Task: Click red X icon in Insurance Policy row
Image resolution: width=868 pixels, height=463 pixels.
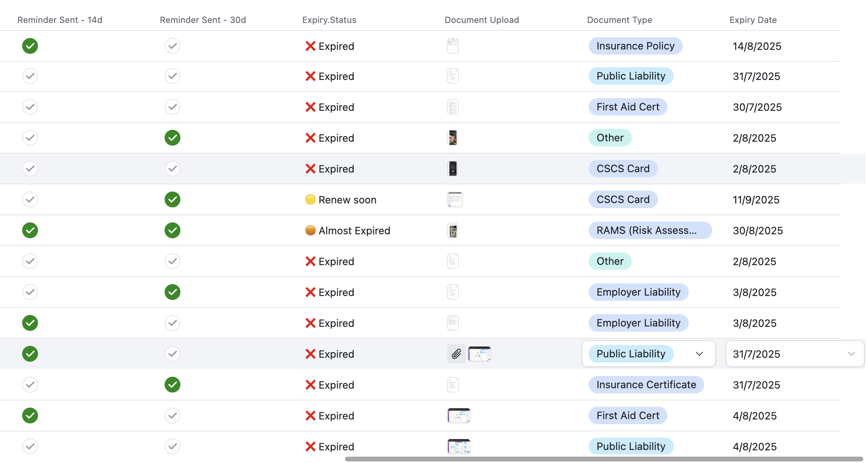Action: 311,46
